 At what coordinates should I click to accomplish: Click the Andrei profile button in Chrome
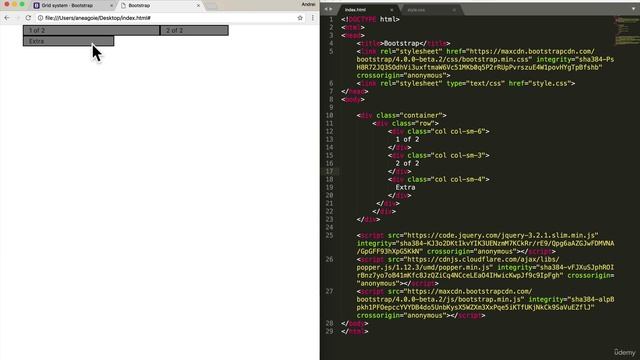click(x=308, y=4)
